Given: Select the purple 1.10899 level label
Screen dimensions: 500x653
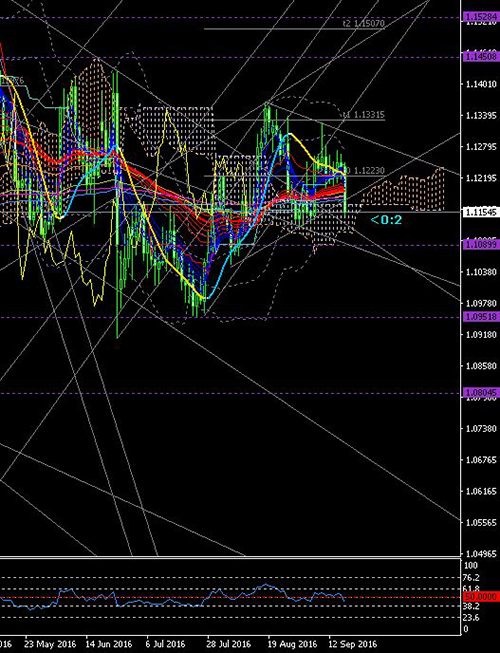Looking at the screenshot, I should [481, 244].
